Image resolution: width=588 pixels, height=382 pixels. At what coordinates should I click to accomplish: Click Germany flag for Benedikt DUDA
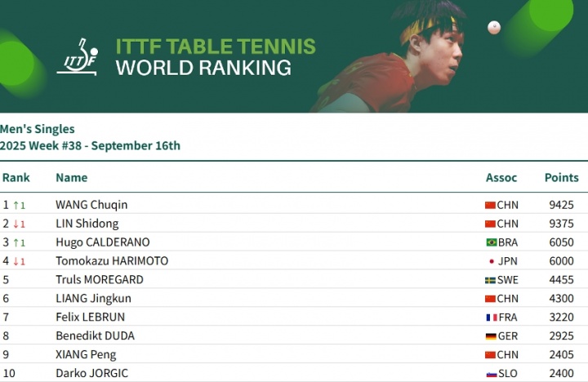click(x=491, y=336)
